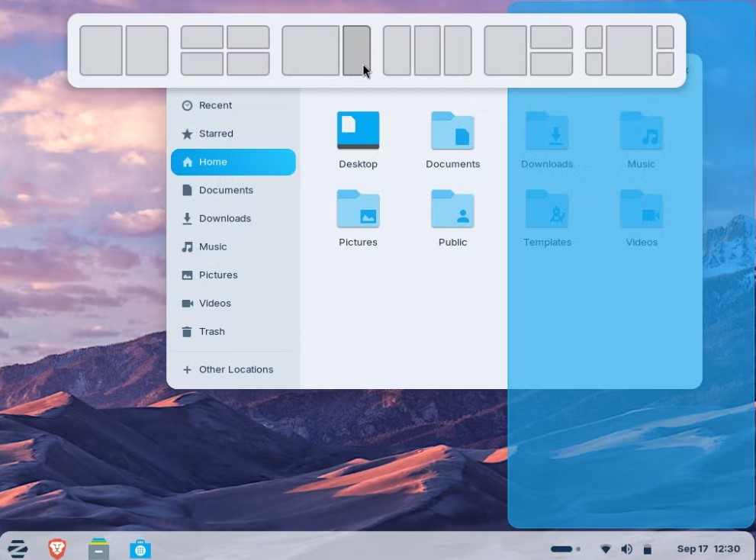Open the Pictures folder in file grid
Screen dimensions: 756x560
click(358, 210)
